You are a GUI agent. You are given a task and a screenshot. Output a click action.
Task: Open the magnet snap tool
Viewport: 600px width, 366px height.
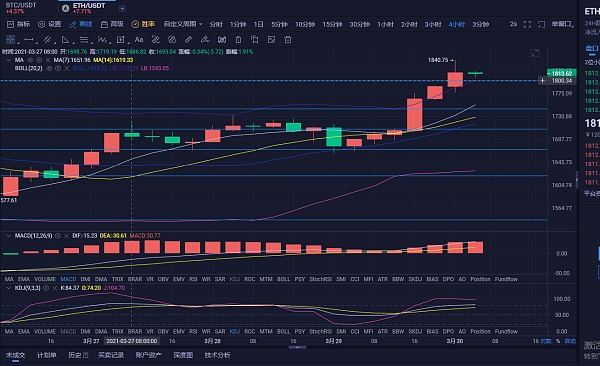pyautogui.click(x=222, y=39)
